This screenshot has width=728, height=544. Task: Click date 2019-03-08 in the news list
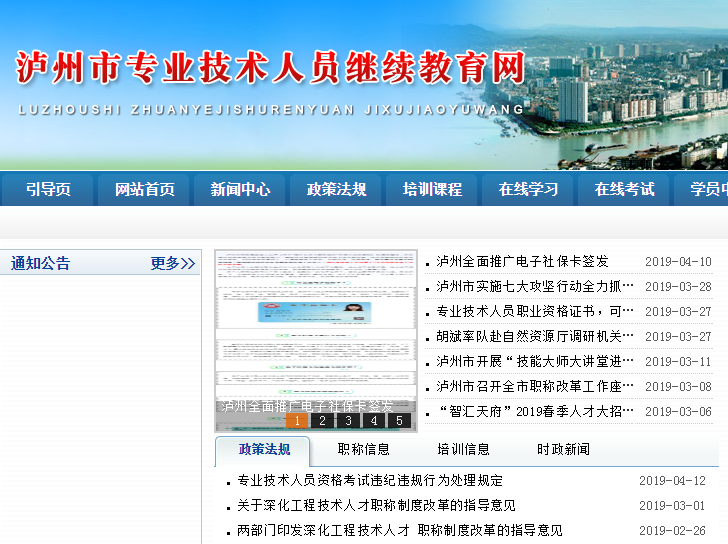[x=678, y=387]
